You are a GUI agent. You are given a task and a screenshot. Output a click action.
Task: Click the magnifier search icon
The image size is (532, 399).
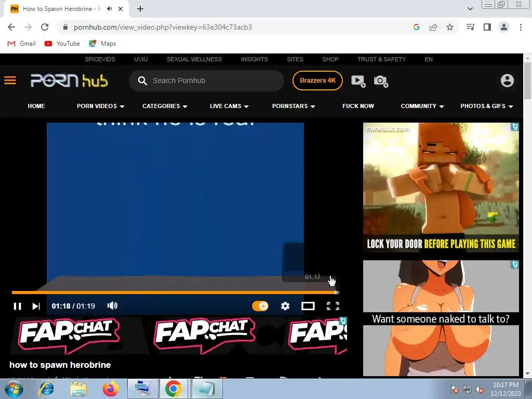(x=142, y=81)
